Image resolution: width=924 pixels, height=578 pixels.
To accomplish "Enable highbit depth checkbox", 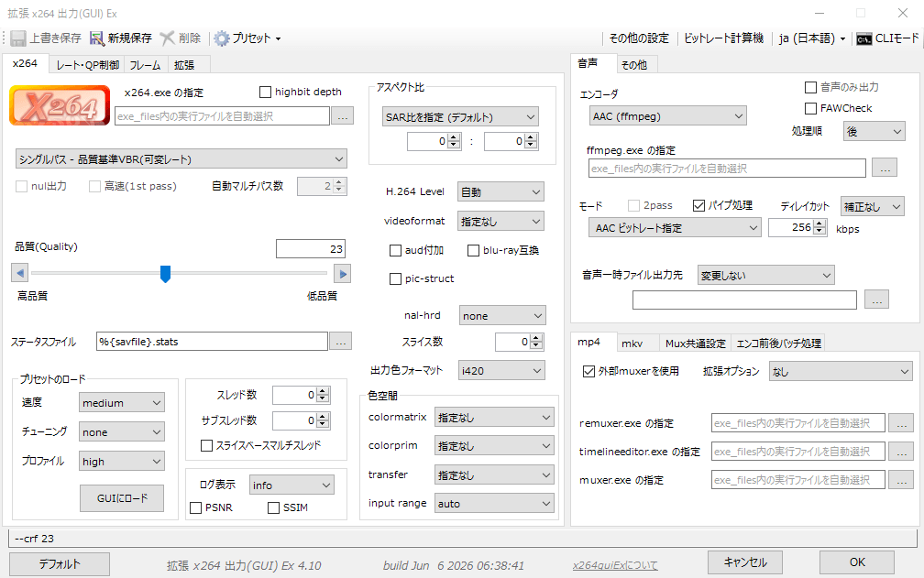I will click(265, 92).
